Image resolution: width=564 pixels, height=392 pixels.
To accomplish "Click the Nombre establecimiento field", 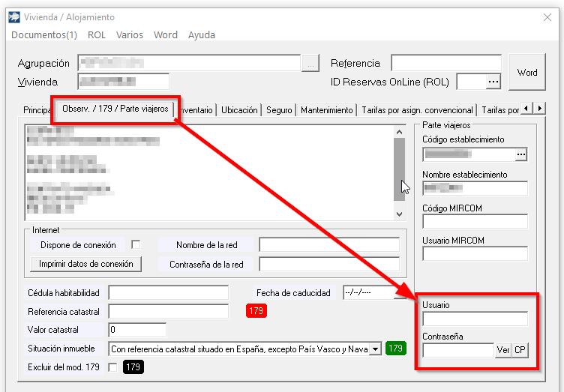I will tap(475, 188).
